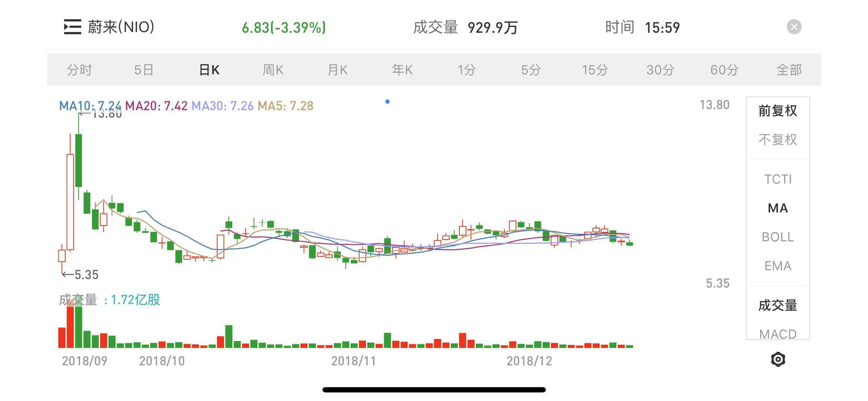Select 不复权 adjustment mode
Image resolution: width=868 pixels, height=401 pixels.
[x=777, y=140]
